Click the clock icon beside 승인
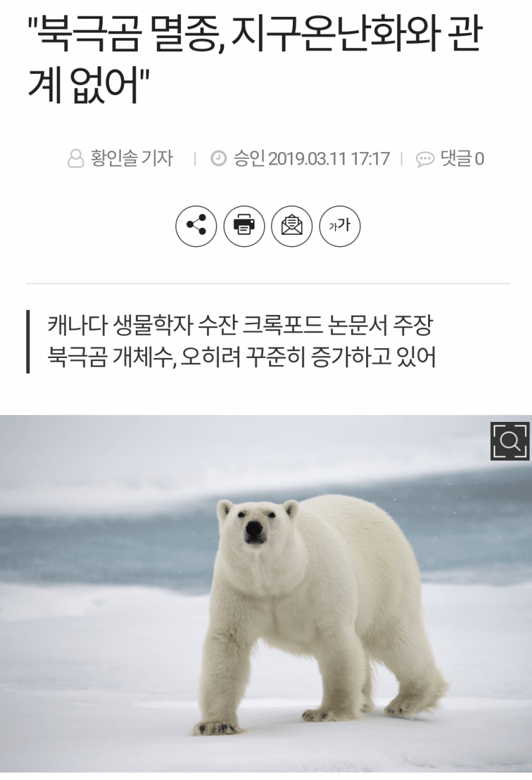The image size is (532, 780). [218, 159]
